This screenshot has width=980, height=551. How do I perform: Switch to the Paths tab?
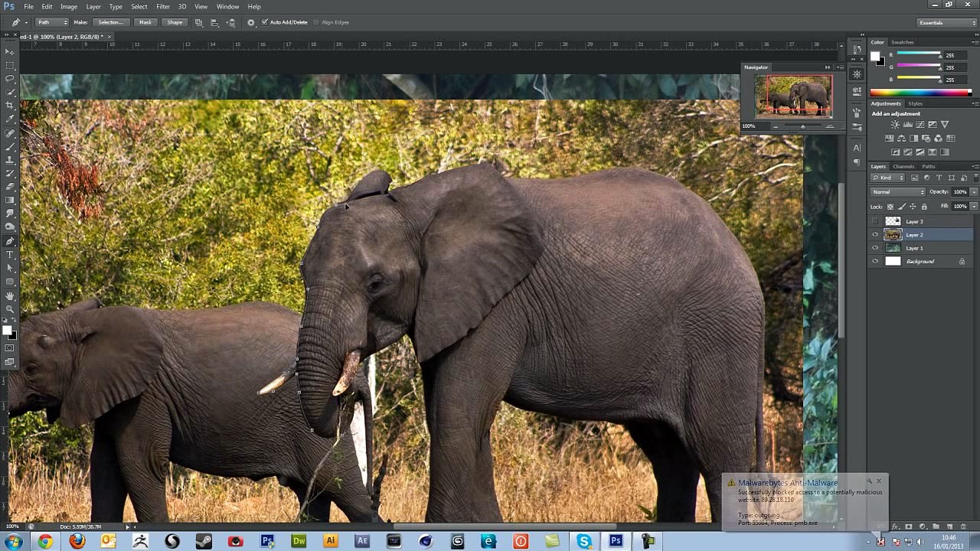(x=928, y=166)
